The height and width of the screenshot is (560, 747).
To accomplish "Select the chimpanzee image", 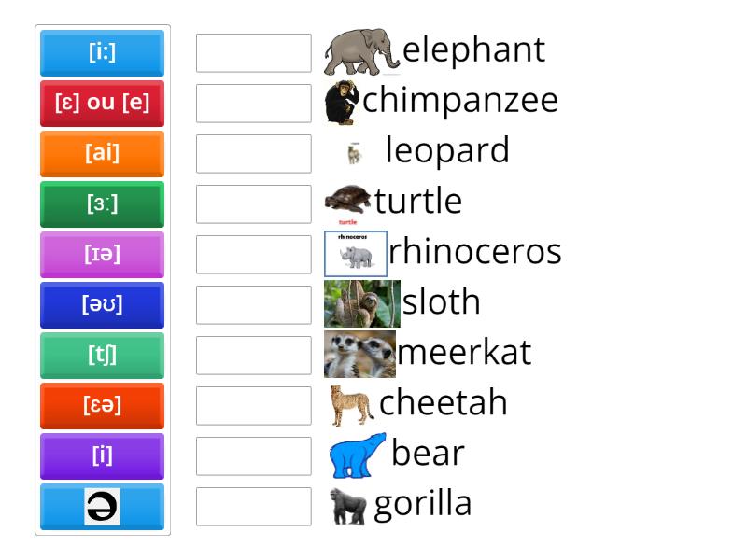I will tap(344, 101).
